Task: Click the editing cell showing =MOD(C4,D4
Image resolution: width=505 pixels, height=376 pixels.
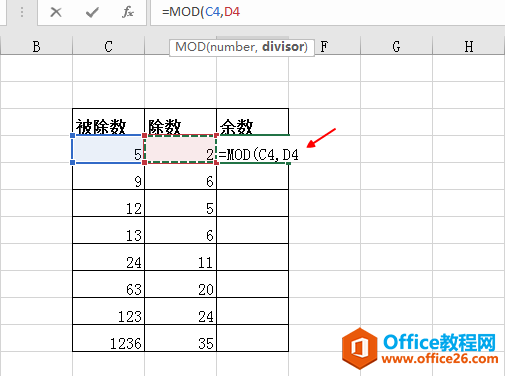Action: [252, 149]
